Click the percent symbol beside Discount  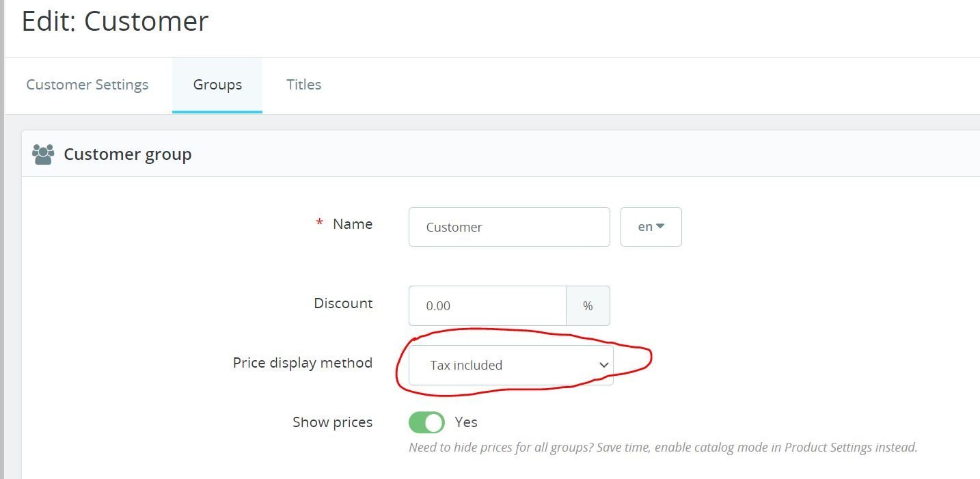coord(588,306)
